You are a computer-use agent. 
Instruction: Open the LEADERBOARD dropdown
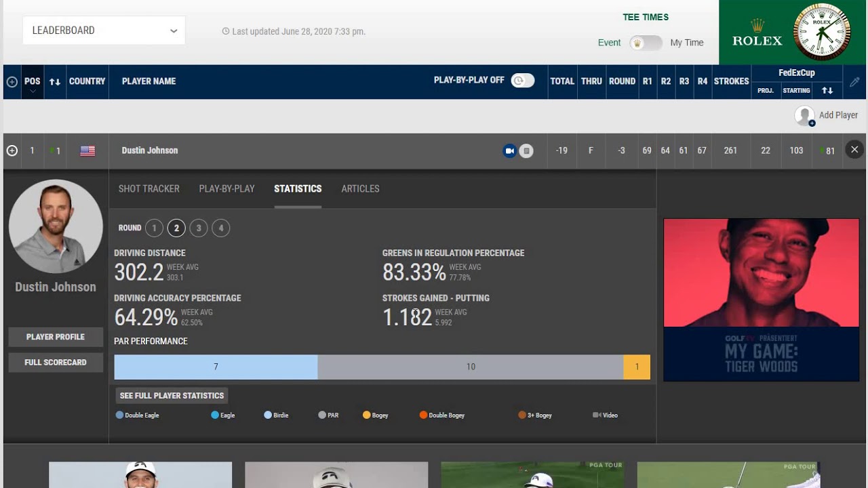tap(104, 30)
